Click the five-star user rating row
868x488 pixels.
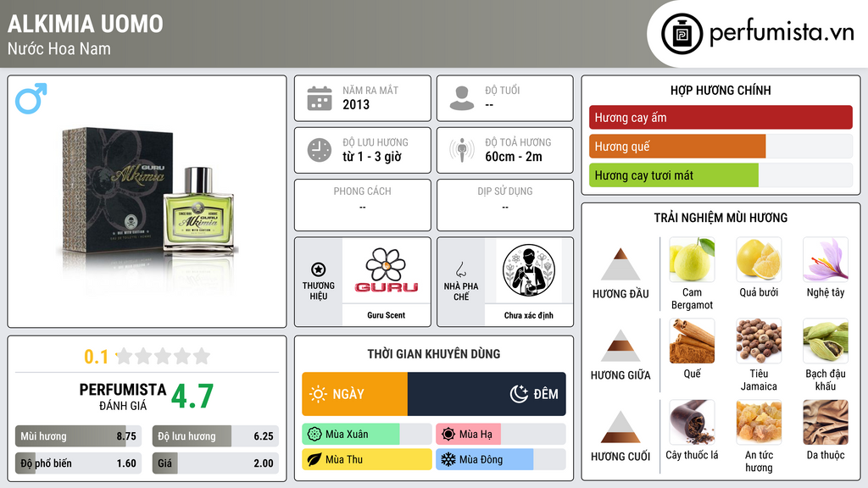(x=164, y=356)
